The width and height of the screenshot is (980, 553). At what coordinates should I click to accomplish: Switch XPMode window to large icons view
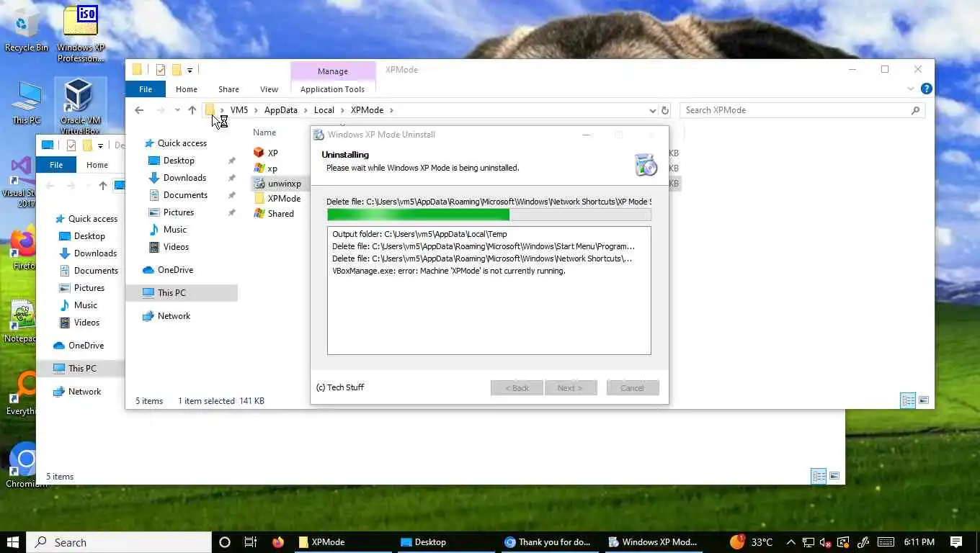coord(924,400)
